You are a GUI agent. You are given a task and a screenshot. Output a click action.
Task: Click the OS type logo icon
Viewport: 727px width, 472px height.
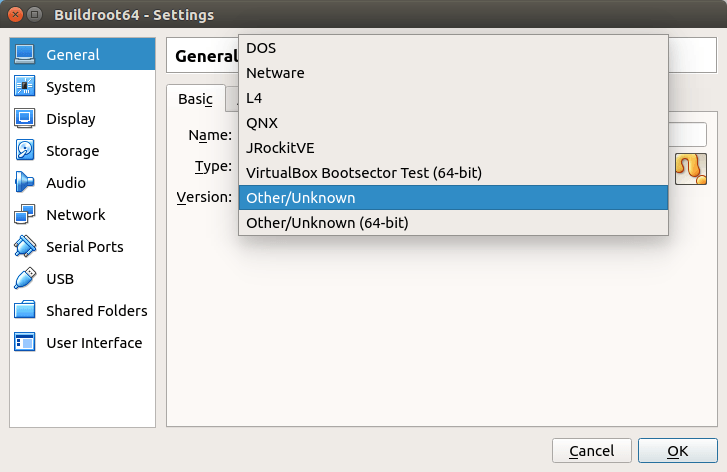[690, 169]
